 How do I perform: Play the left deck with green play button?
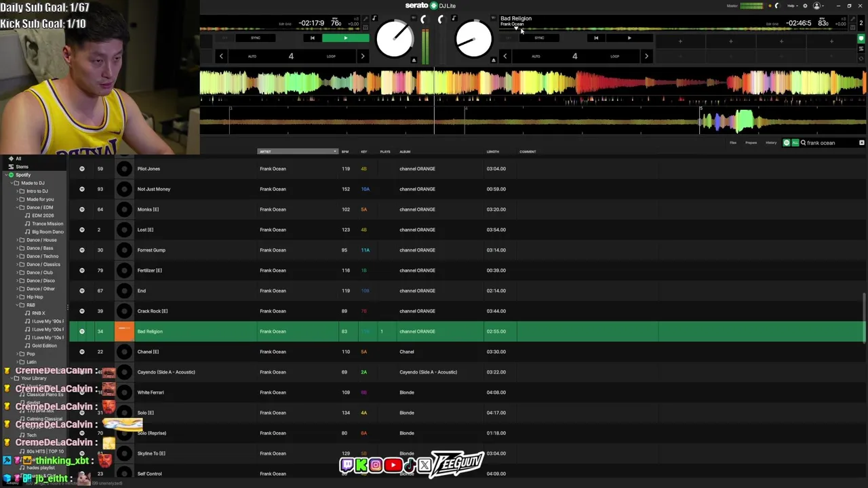click(x=345, y=38)
